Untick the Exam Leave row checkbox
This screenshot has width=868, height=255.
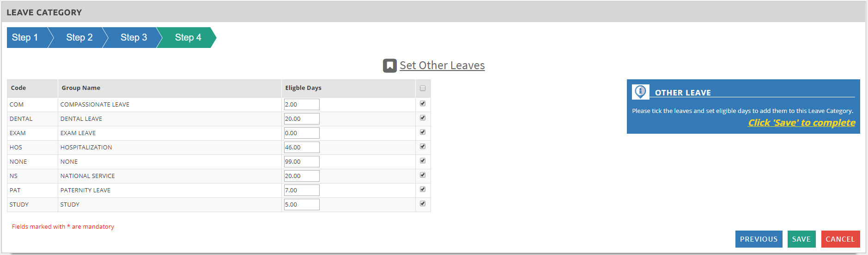(x=423, y=132)
